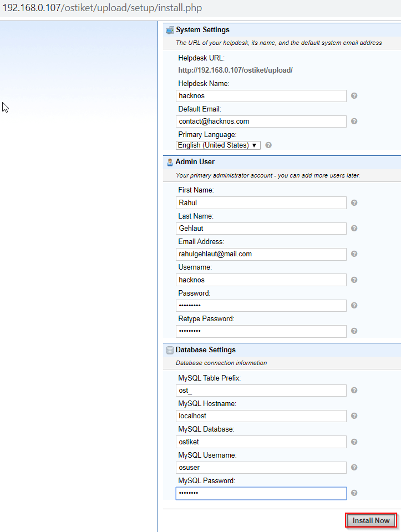Click the admin Password field

261,305
